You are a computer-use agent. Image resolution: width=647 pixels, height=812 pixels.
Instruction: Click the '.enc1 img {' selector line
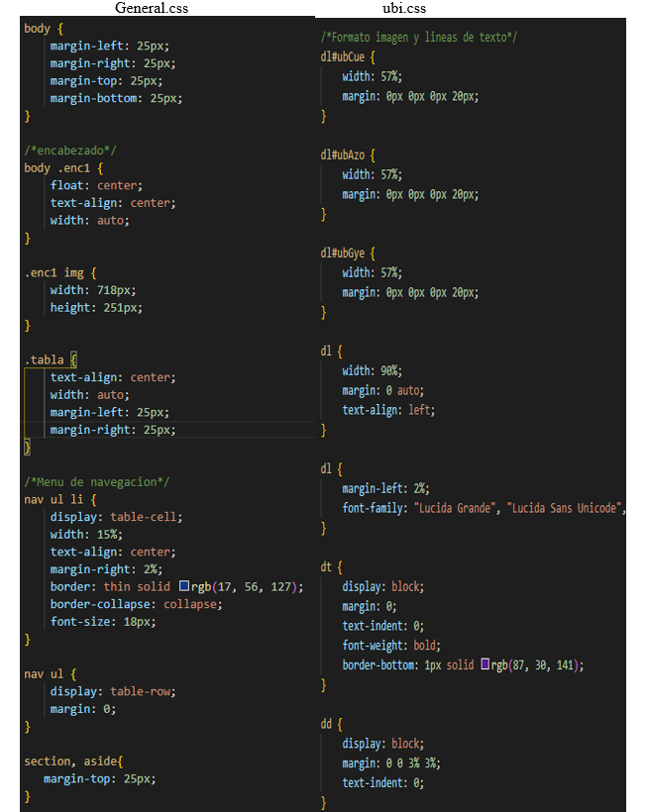point(60,272)
